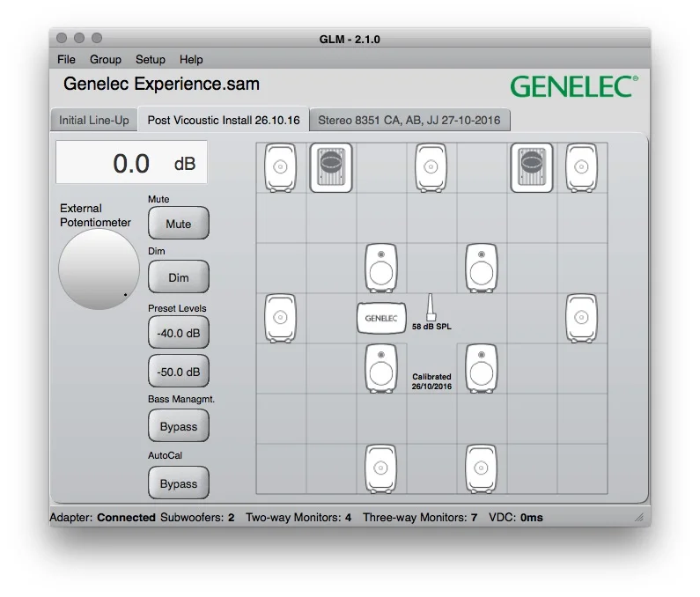This screenshot has height=597, width=700.
Task: Select the front-left two-way monitor above GENELEC box
Action: [x=380, y=268]
